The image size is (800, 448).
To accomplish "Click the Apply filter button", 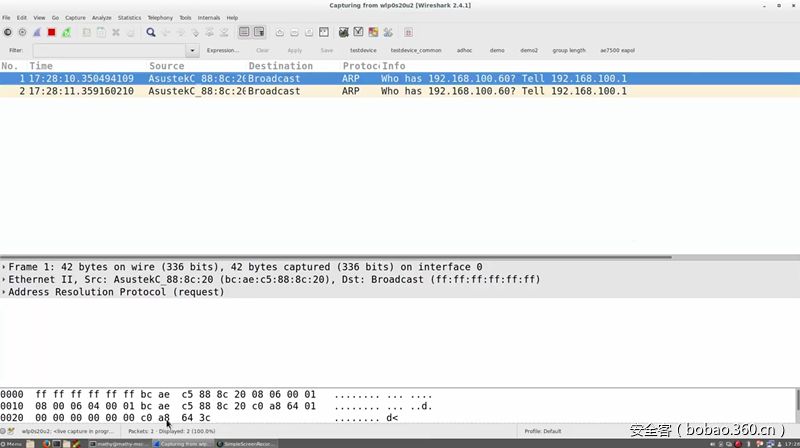I will (294, 51).
